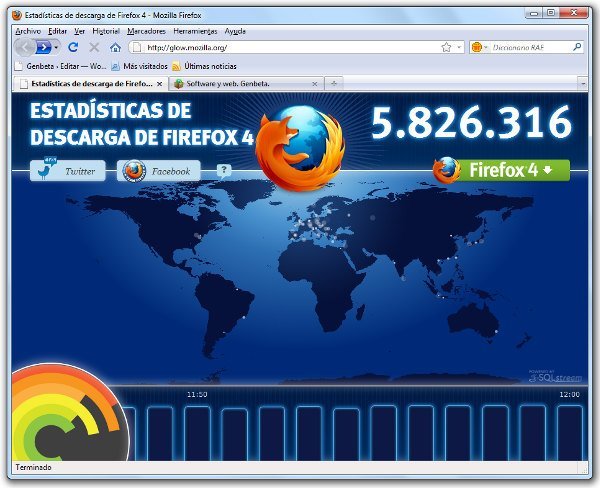Click the question mark help bubble
Viewport: 600px width, 488px height.
coord(224,171)
